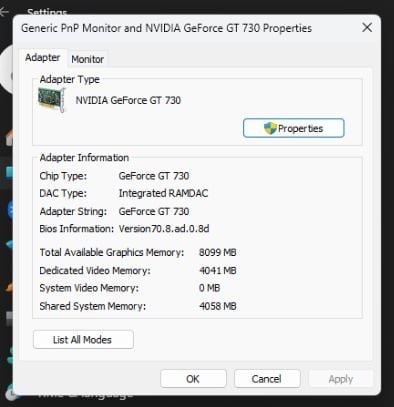Close the GT 730 Properties dialog
Image resolution: width=394 pixels, height=407 pixels.
pyautogui.click(x=367, y=28)
